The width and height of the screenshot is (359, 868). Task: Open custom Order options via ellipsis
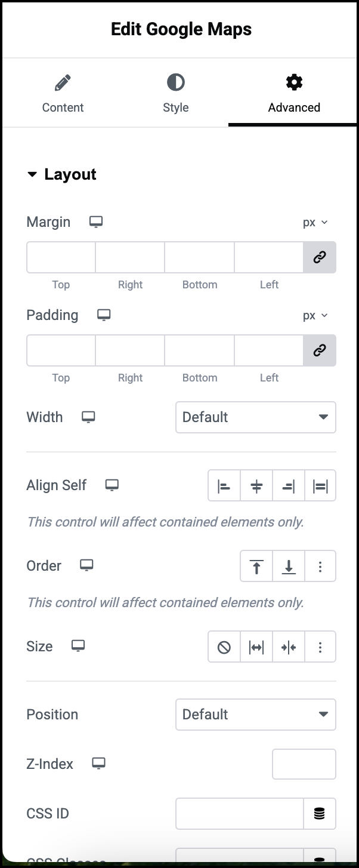pyautogui.click(x=320, y=566)
